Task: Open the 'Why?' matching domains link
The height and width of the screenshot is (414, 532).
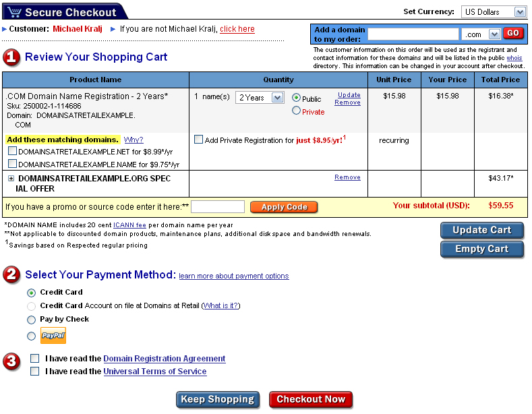Action: click(134, 140)
